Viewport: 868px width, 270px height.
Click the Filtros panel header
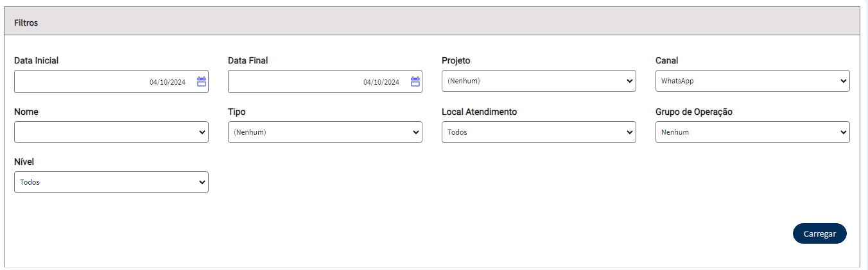(x=431, y=22)
